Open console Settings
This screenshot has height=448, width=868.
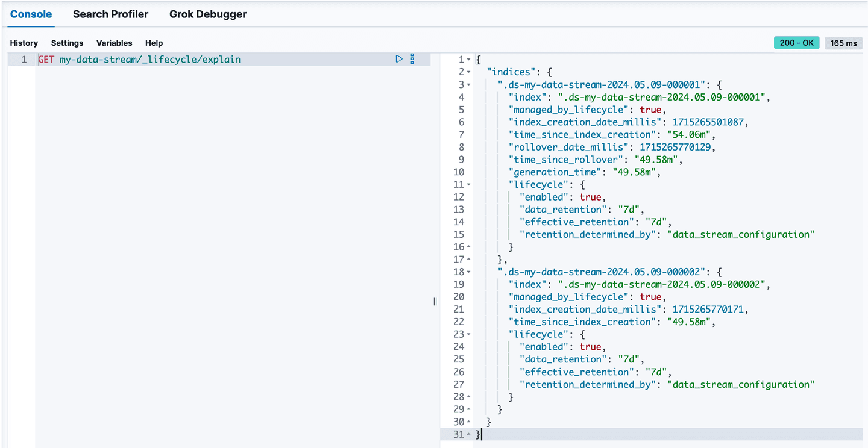point(67,43)
